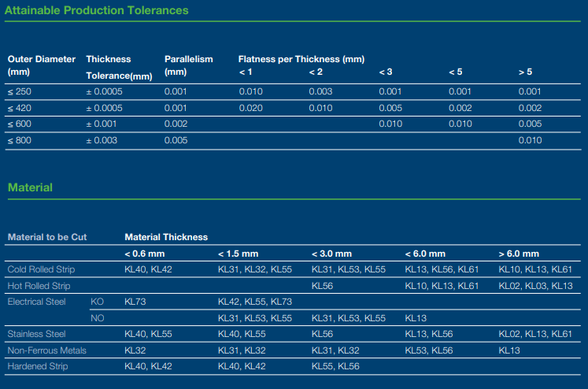This screenshot has height=389, width=588.
Task: Click the "Parallelism (mm)" column header
Action: (x=189, y=65)
